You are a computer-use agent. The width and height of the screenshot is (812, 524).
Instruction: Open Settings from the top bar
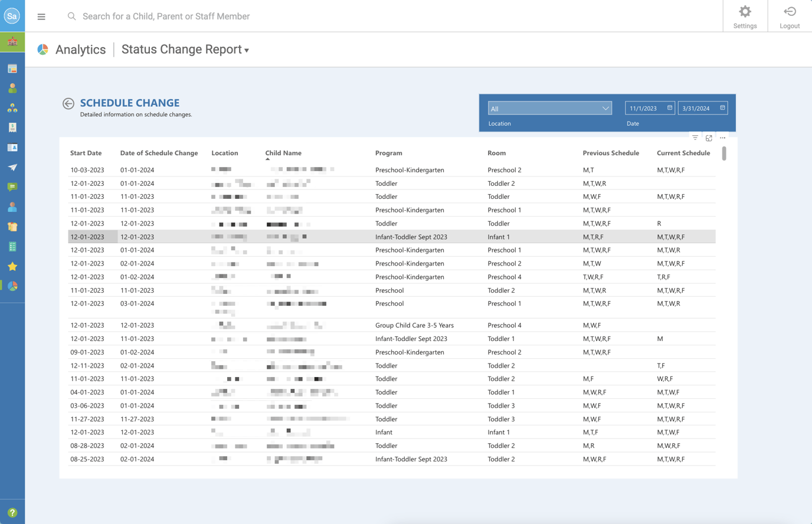point(745,16)
